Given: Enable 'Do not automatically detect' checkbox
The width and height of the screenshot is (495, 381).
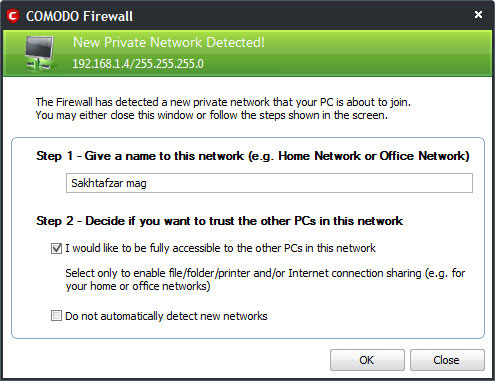Looking at the screenshot, I should (x=56, y=315).
